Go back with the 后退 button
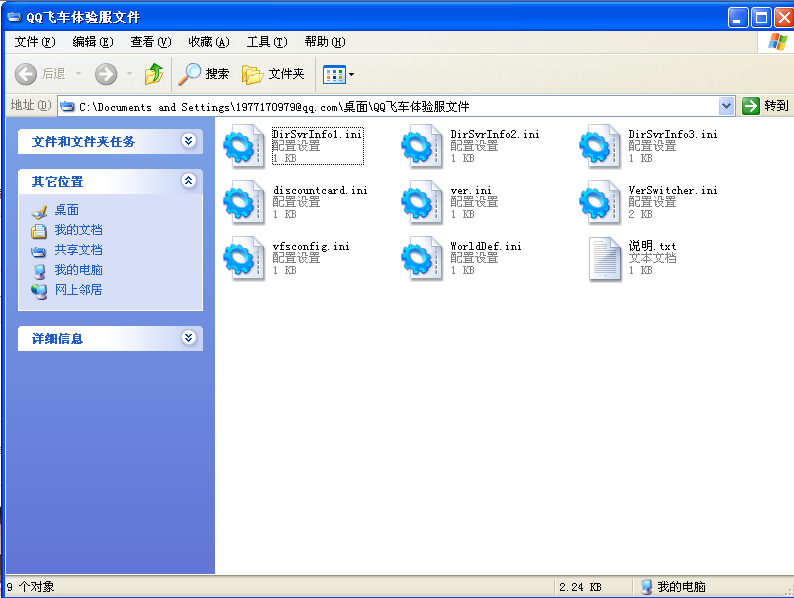Viewport: 794px width, 598px height. (x=41, y=74)
